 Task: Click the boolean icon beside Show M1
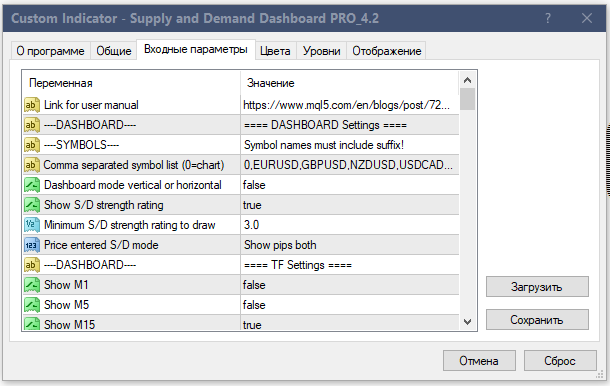32,285
